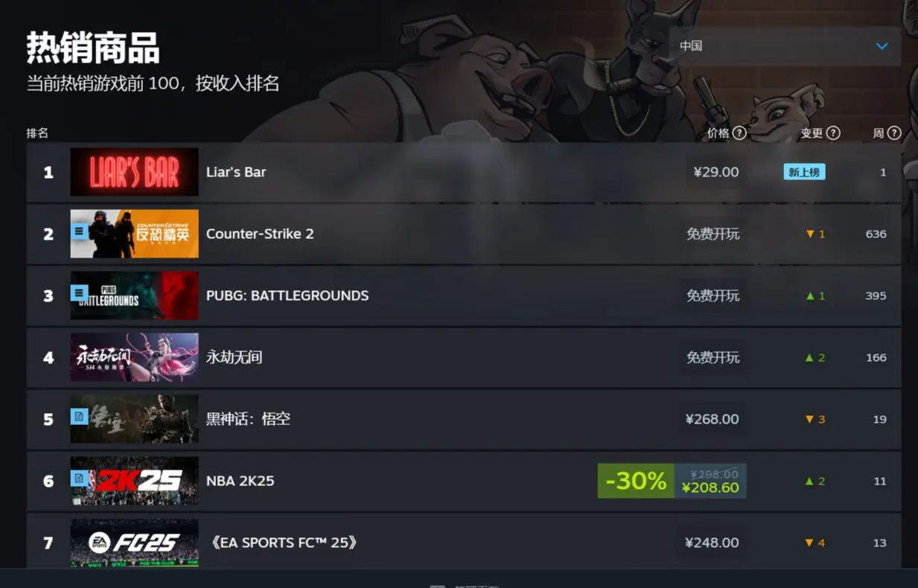Click 免费开玩 on the 永劫无间 row
Screen dimensions: 918x588
point(713,357)
